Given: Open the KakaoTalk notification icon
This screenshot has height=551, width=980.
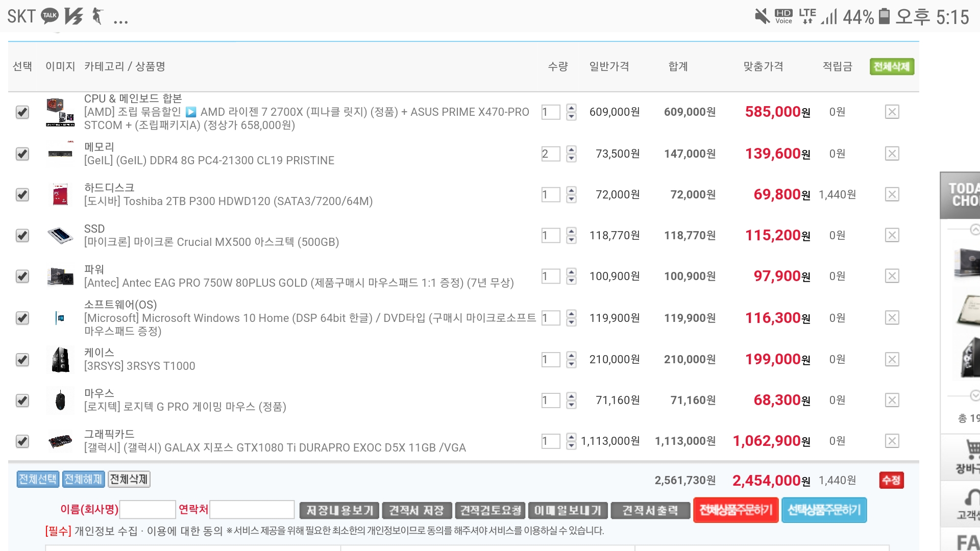Looking at the screenshot, I should (50, 16).
